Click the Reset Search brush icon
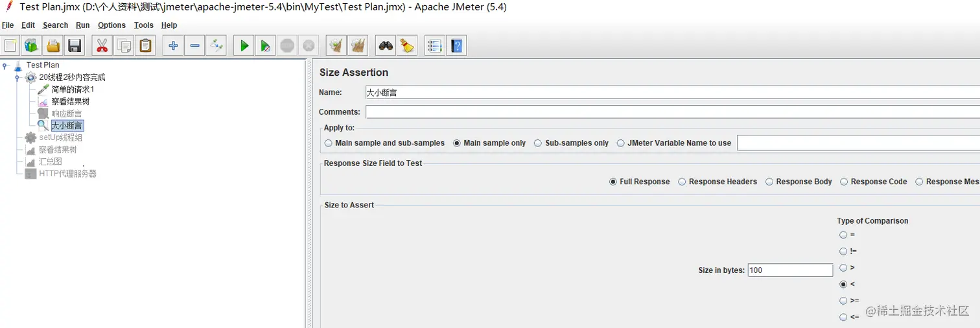Screen dimensions: 980x328 coord(407,45)
